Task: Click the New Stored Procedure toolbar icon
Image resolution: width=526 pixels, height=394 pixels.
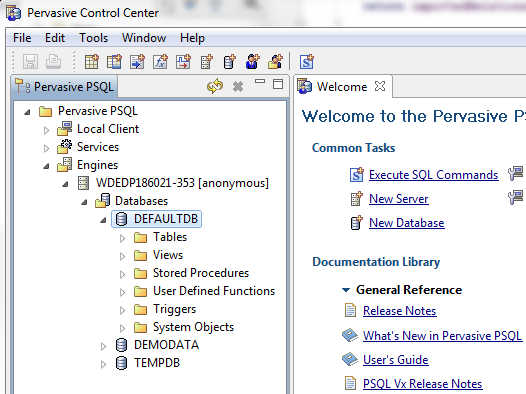Action: pyautogui.click(x=137, y=62)
